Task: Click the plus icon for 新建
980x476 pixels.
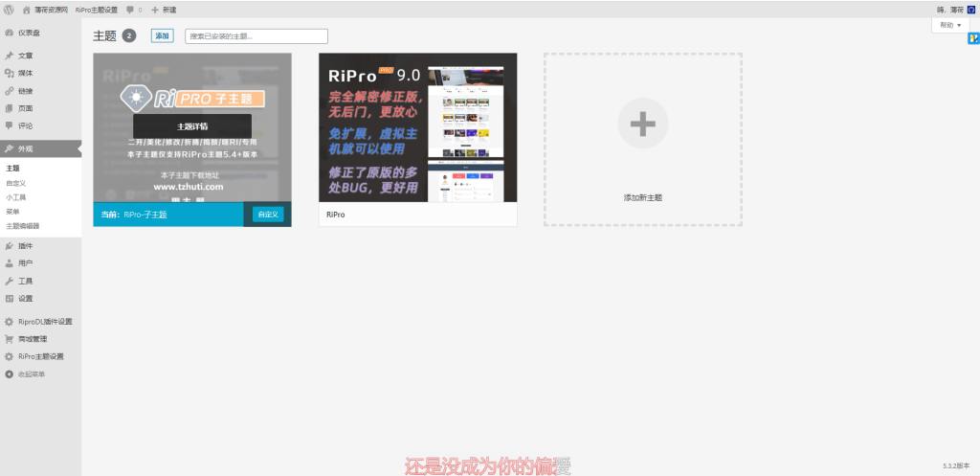Action: (x=155, y=10)
